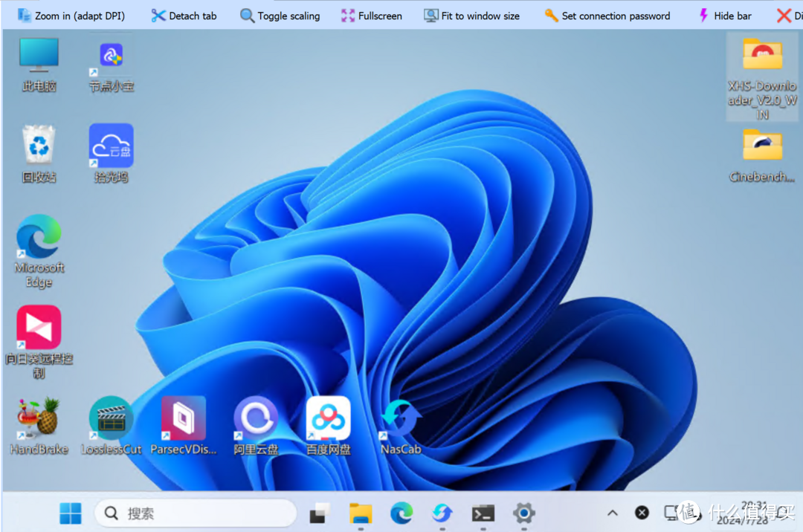This screenshot has width=803, height=532.
Task: Detach the remote session tab
Action: click(x=184, y=16)
